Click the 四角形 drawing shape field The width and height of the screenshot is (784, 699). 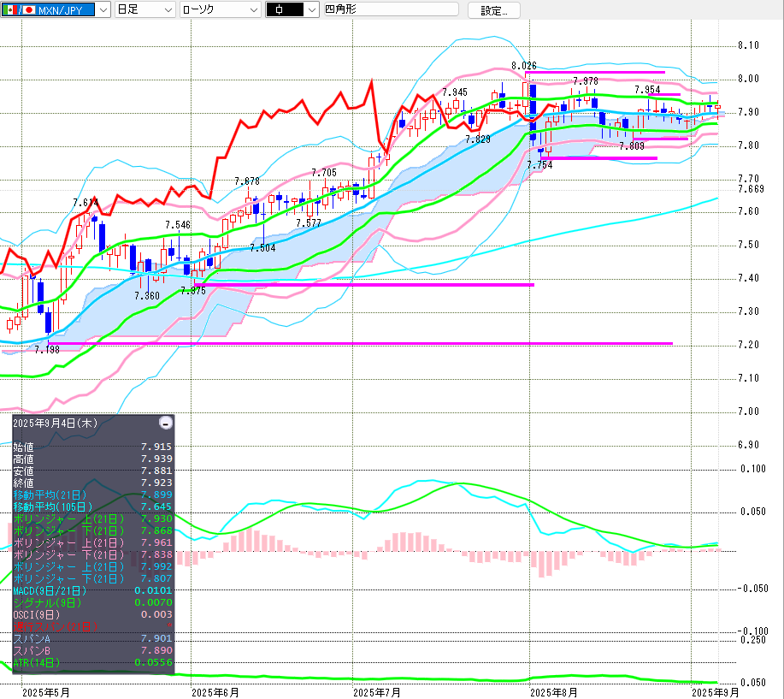[391, 9]
